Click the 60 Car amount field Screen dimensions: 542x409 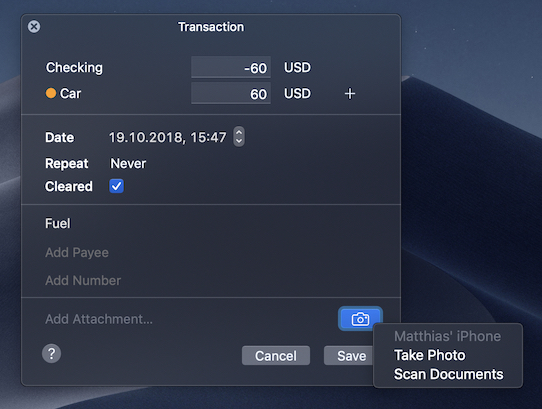(x=231, y=93)
